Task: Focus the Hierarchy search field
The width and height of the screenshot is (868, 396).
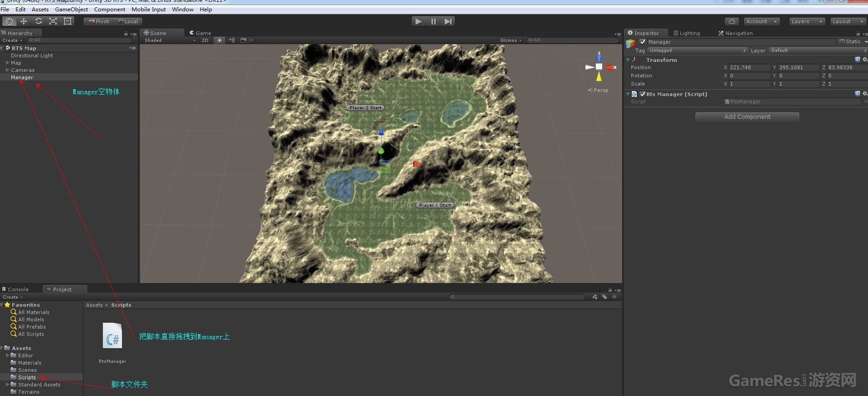Action: [80, 40]
